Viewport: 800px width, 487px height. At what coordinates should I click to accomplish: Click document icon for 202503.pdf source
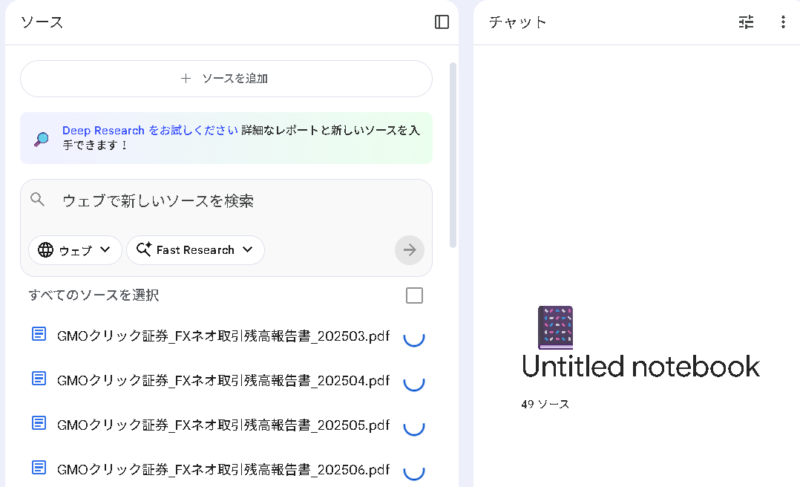(x=39, y=335)
